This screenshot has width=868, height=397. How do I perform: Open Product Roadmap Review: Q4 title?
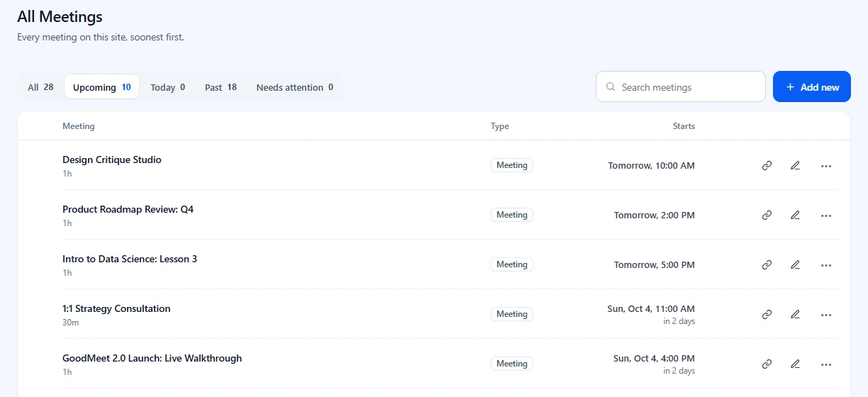pos(128,210)
